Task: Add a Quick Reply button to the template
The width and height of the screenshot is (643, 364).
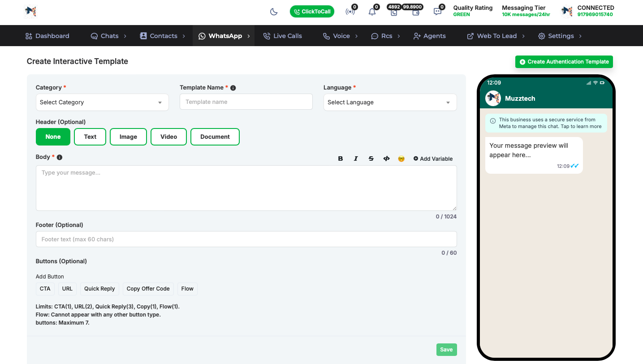Action: (x=99, y=289)
